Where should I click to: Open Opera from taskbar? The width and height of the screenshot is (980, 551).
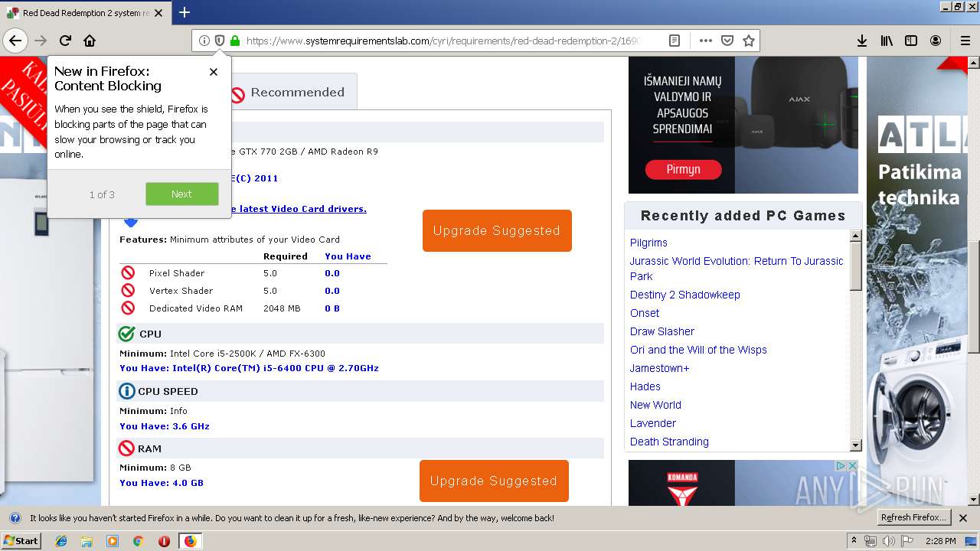(x=164, y=541)
